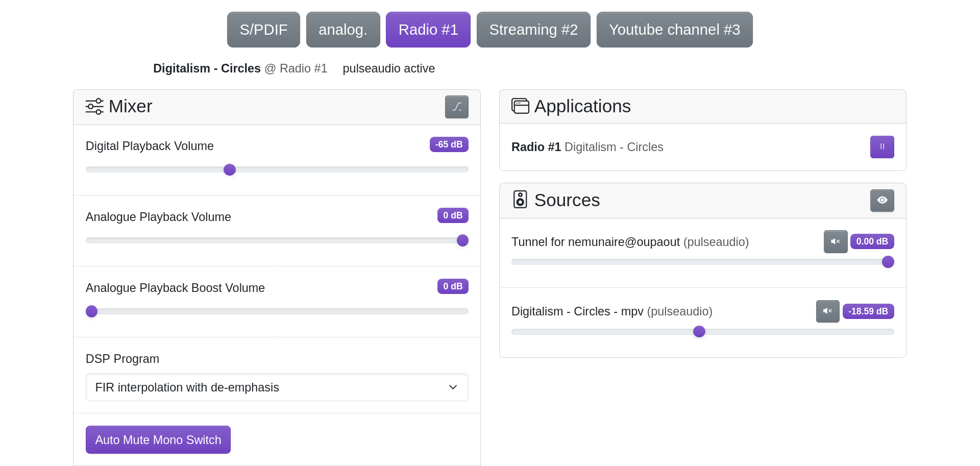Image resolution: width=980 pixels, height=466 pixels.
Task: Click the Digitalism - Circles - mpv volume slider
Action: (x=703, y=332)
